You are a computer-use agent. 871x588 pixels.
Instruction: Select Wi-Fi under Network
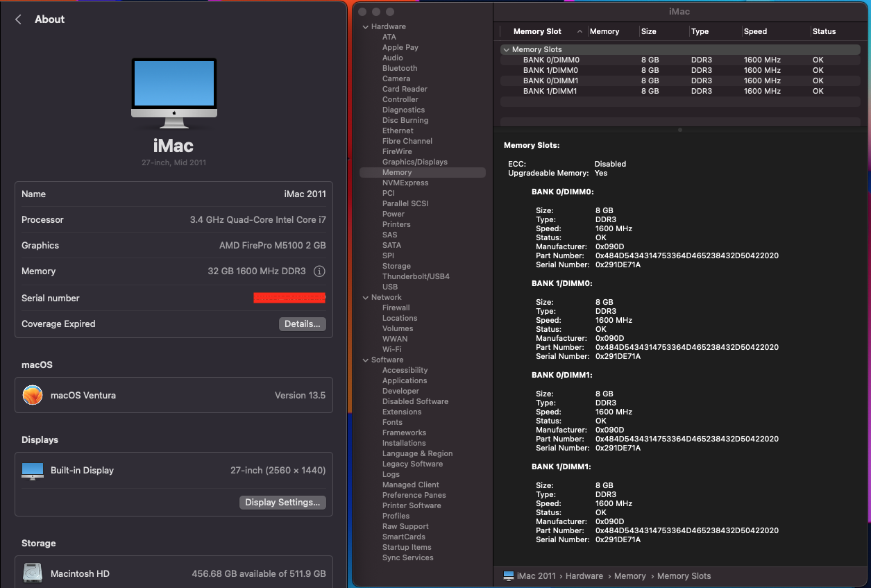(x=392, y=350)
